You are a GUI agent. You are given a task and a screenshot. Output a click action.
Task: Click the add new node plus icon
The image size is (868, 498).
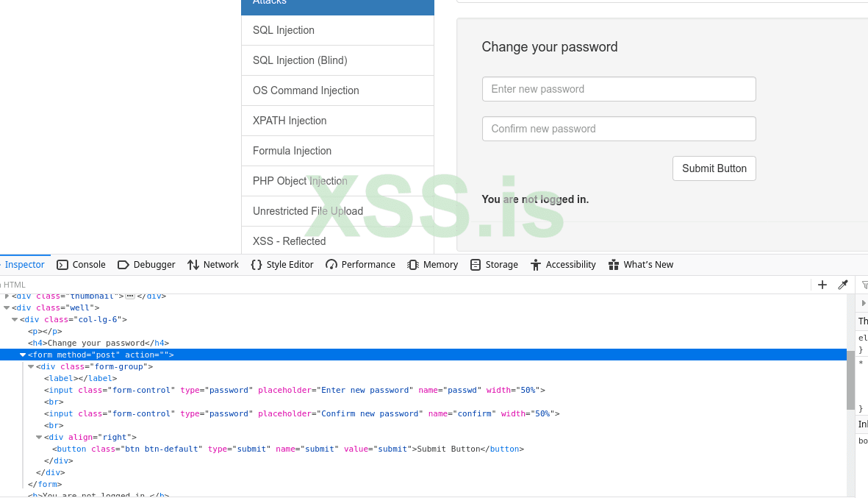click(822, 285)
